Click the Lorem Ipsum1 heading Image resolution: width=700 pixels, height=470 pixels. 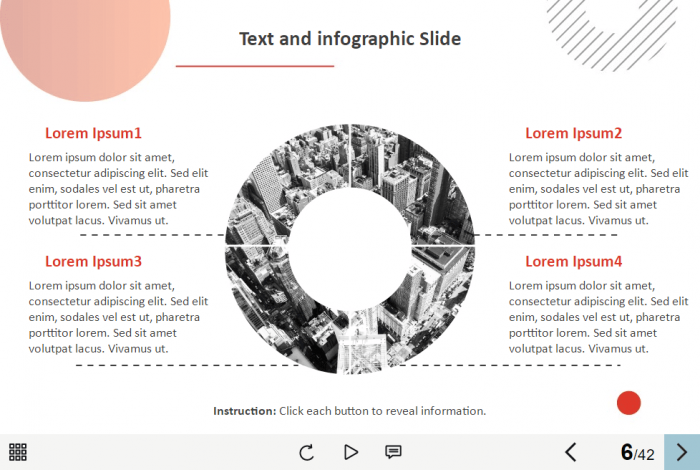(93, 133)
